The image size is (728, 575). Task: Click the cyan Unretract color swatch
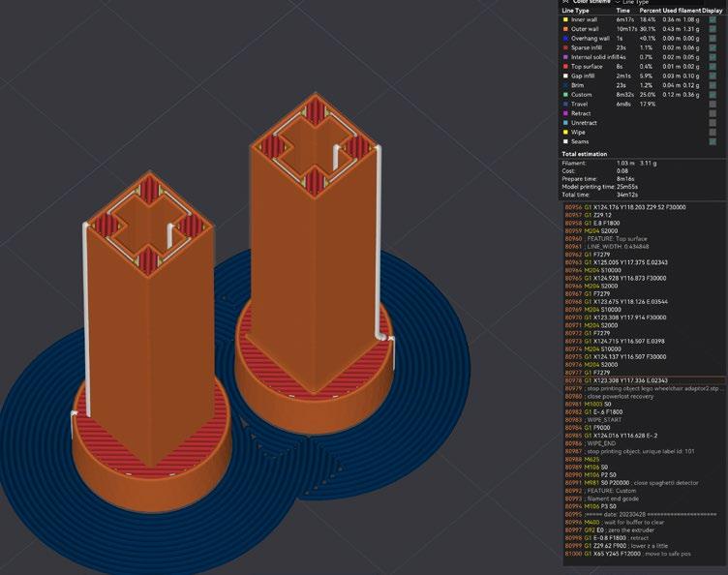565,123
